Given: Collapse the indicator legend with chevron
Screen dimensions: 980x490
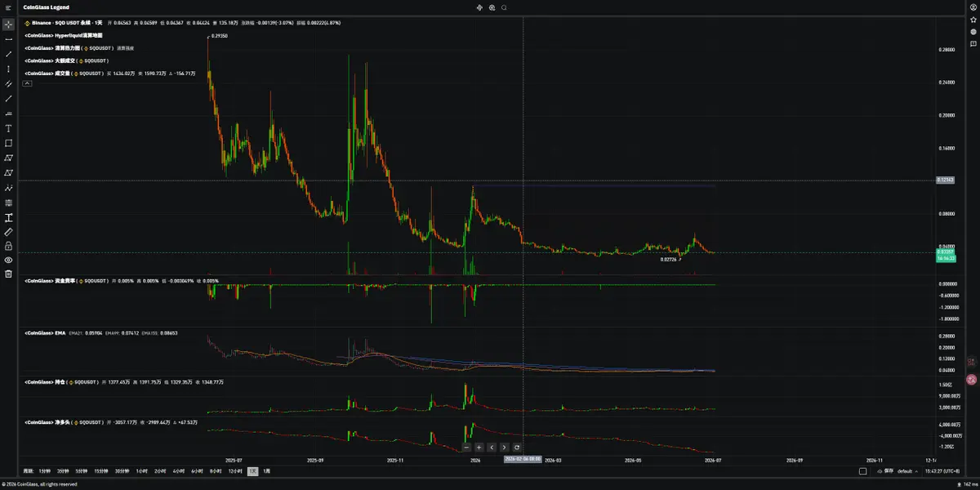Looking at the screenshot, I should coord(28,83).
